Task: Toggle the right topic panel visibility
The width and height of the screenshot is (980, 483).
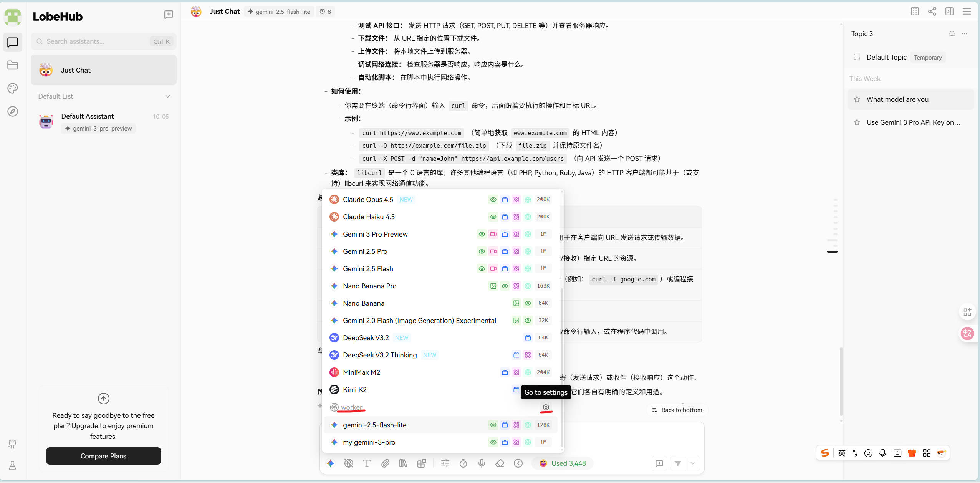Action: point(949,11)
